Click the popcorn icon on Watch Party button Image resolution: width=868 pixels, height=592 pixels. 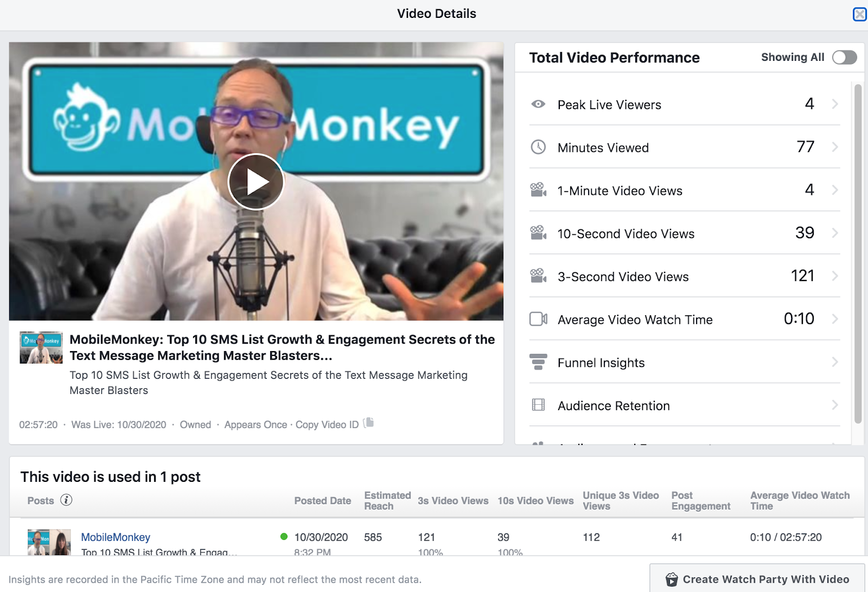(x=672, y=580)
